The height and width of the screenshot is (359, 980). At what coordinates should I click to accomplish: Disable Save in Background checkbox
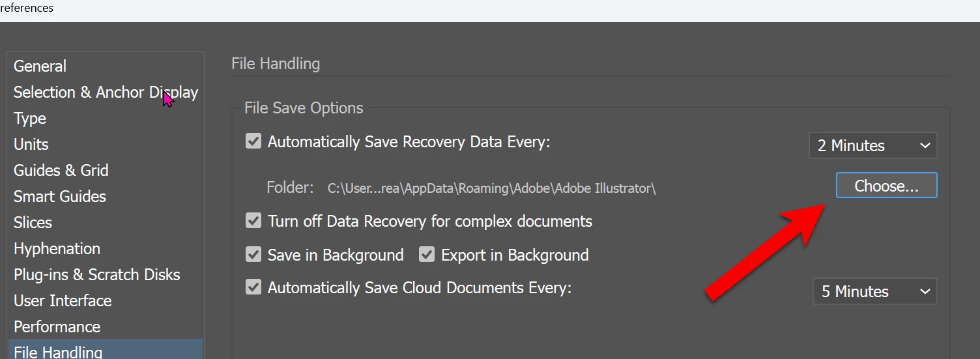pos(253,255)
